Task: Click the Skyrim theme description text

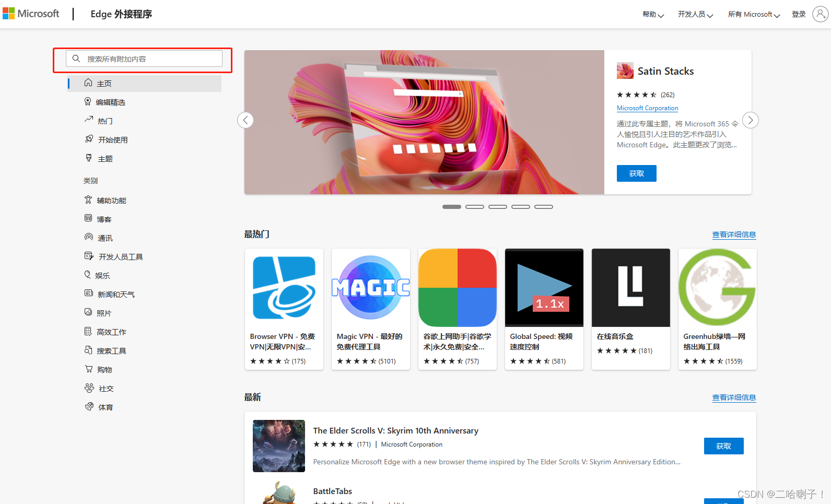Action: point(497,462)
